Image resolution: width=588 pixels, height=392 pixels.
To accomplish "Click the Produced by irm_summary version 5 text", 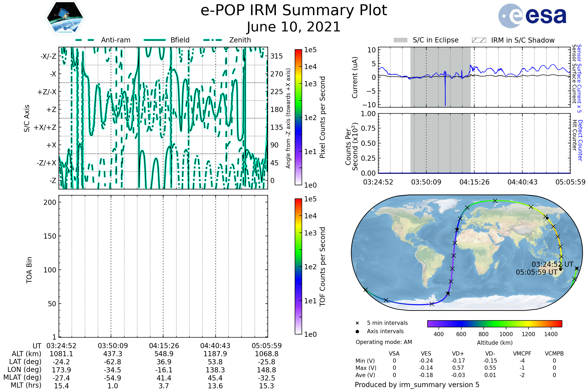I will click(x=417, y=385).
